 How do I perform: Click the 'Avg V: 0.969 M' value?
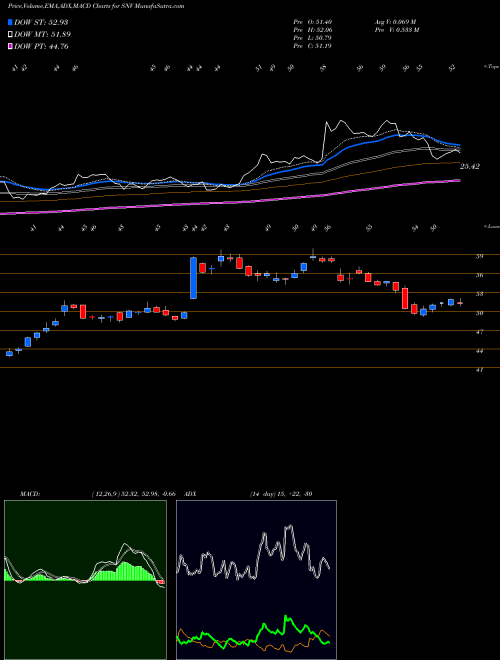coord(396,22)
